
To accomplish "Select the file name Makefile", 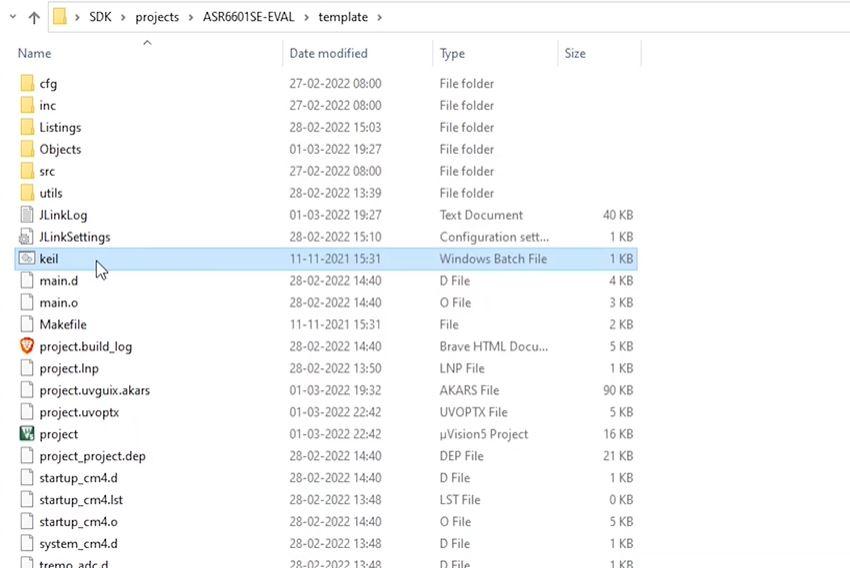I will [x=63, y=324].
